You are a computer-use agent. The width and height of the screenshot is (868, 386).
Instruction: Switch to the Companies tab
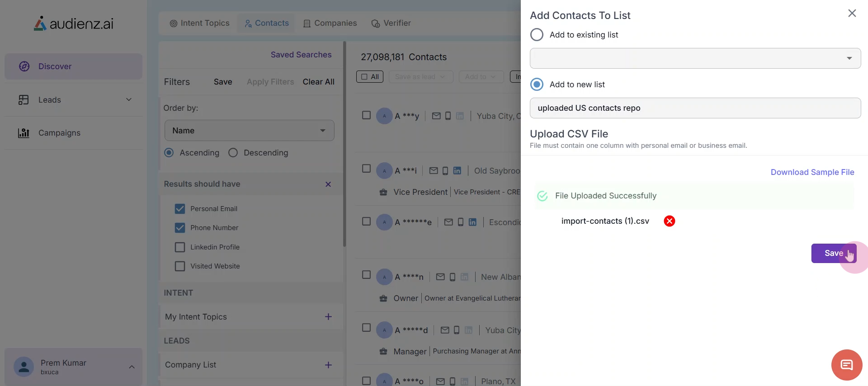click(330, 23)
